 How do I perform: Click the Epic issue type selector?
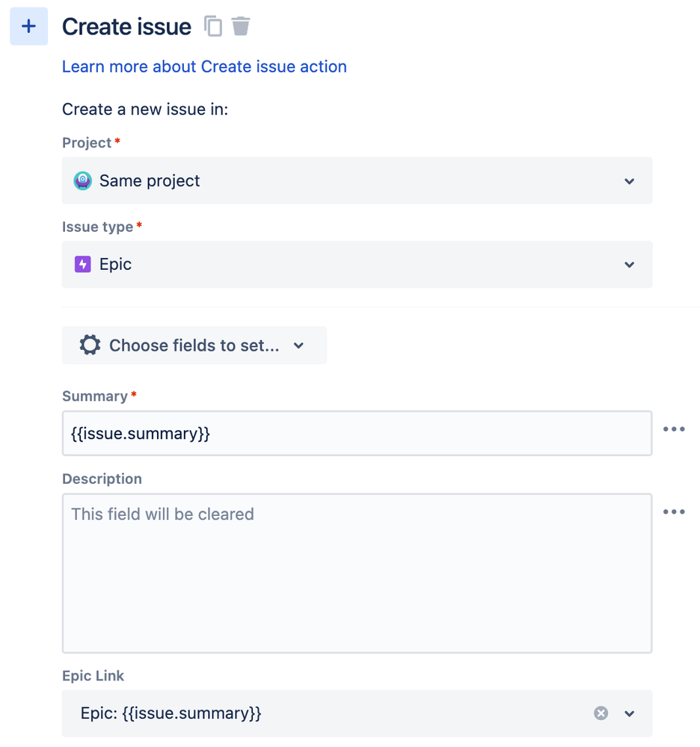[337, 265]
